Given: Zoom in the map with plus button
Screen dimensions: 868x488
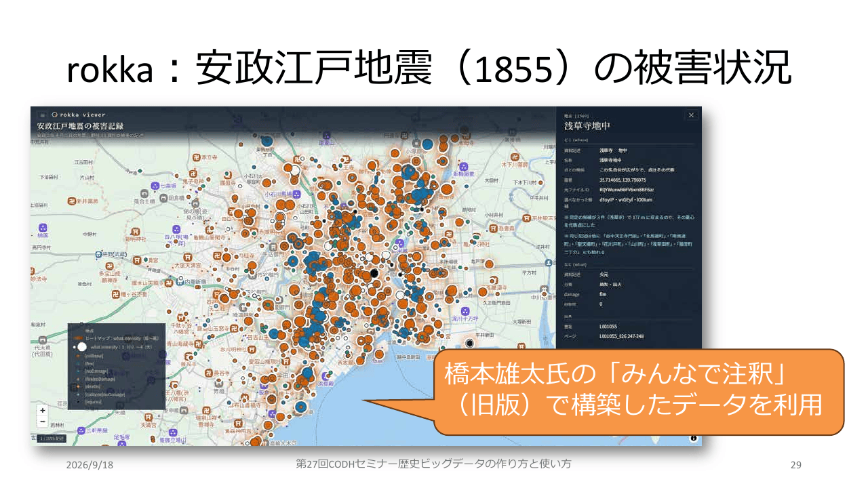Looking at the screenshot, I should (42, 410).
